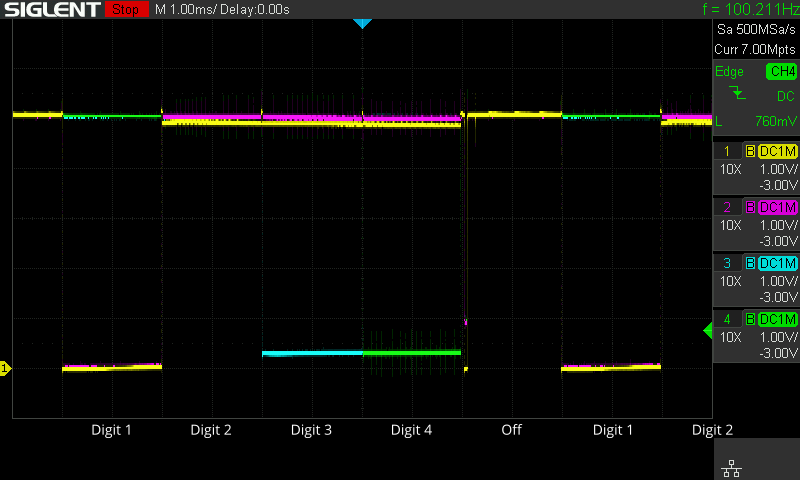Click channel 1 DC1M coupling badge
This screenshot has width=800, height=480.
778,151
